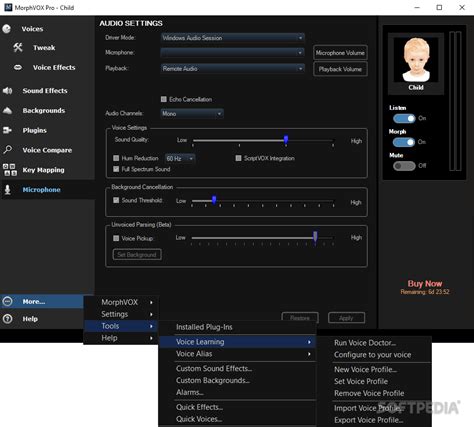Open the Key Mapping sidebar section
Screen dimensions: 474x427
pyautogui.click(x=43, y=170)
